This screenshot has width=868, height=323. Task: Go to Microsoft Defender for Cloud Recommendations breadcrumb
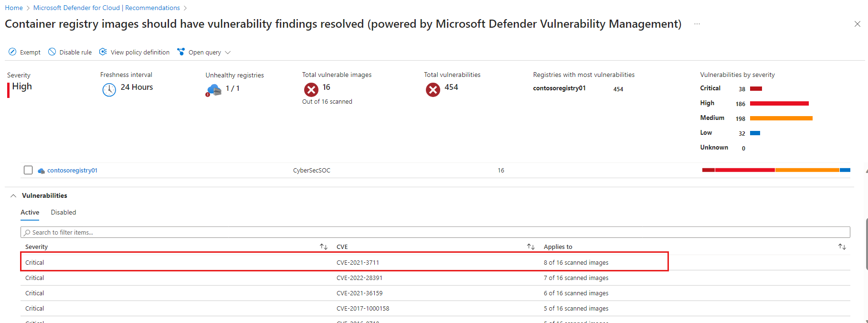106,8
